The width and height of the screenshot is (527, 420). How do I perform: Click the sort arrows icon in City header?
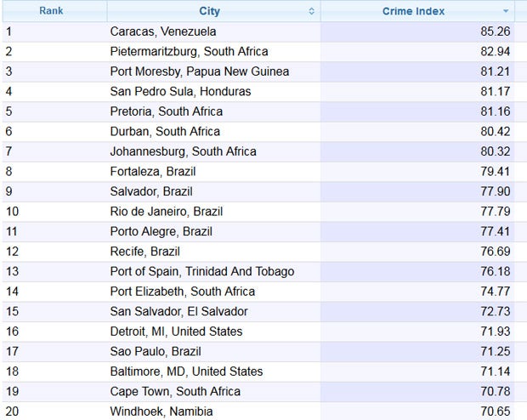point(311,11)
